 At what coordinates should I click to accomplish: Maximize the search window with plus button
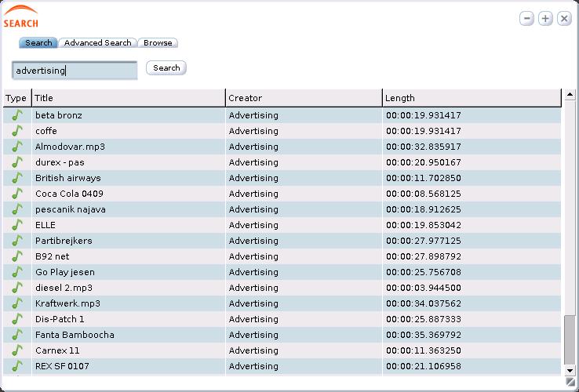tap(545, 18)
